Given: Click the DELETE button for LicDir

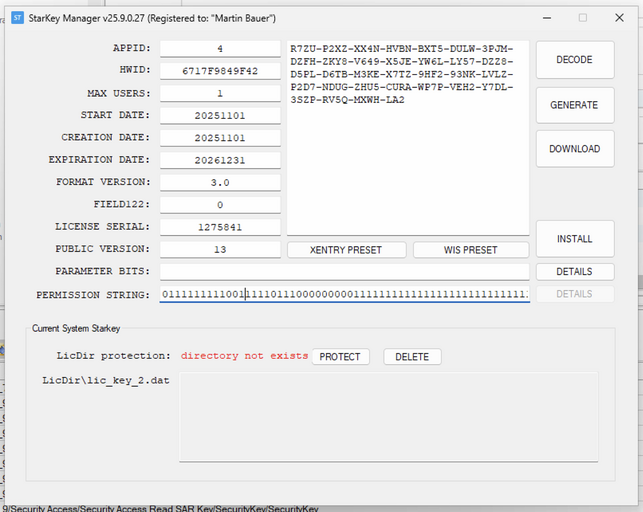Looking at the screenshot, I should pyautogui.click(x=412, y=357).
